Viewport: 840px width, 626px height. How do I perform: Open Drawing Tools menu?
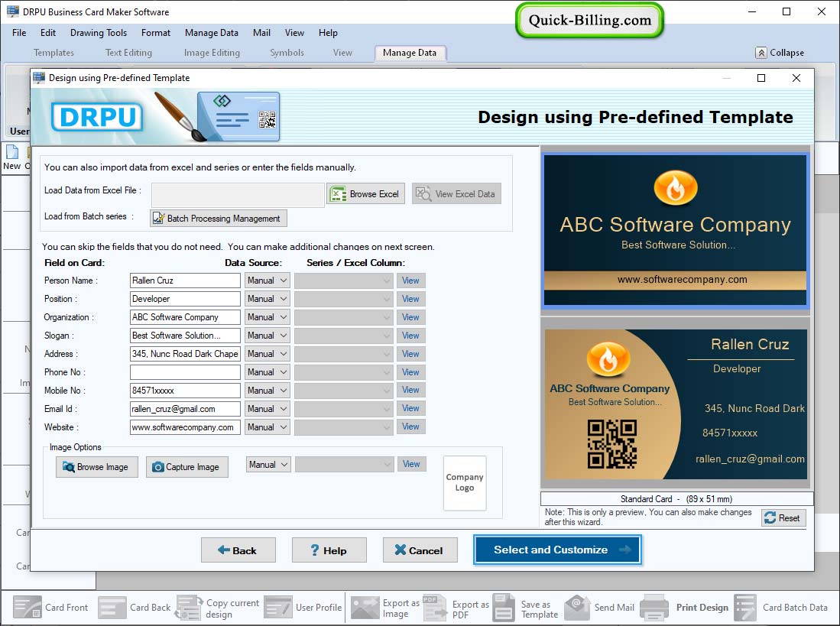click(x=99, y=33)
